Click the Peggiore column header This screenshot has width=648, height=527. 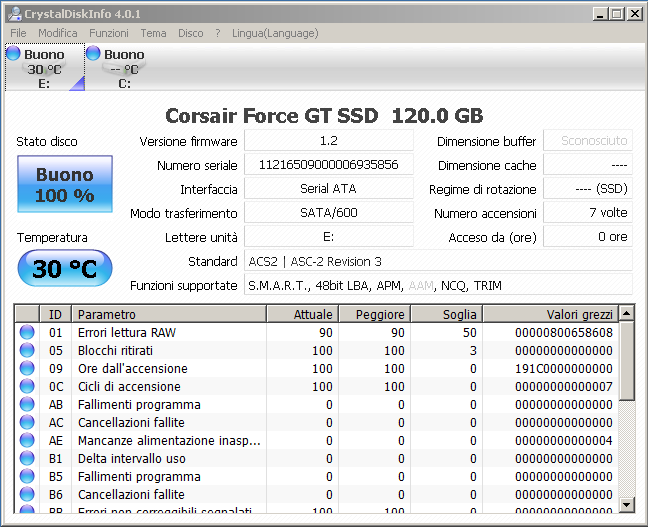tap(375, 314)
